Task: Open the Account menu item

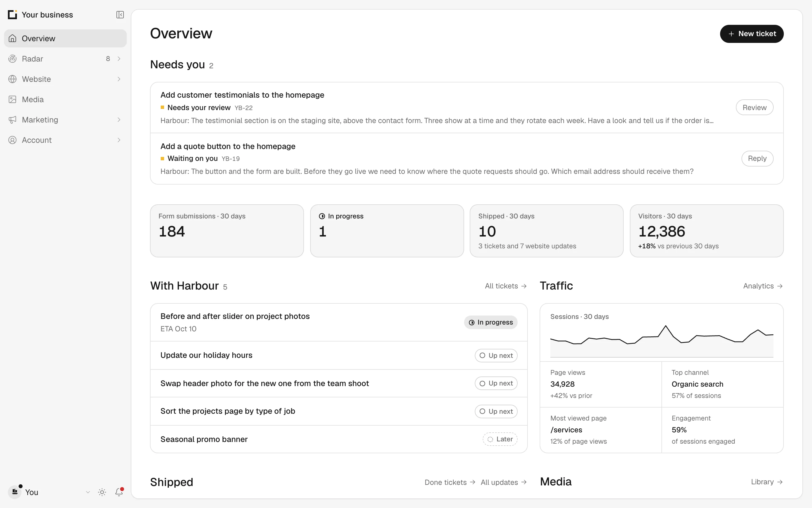Action: pos(65,140)
